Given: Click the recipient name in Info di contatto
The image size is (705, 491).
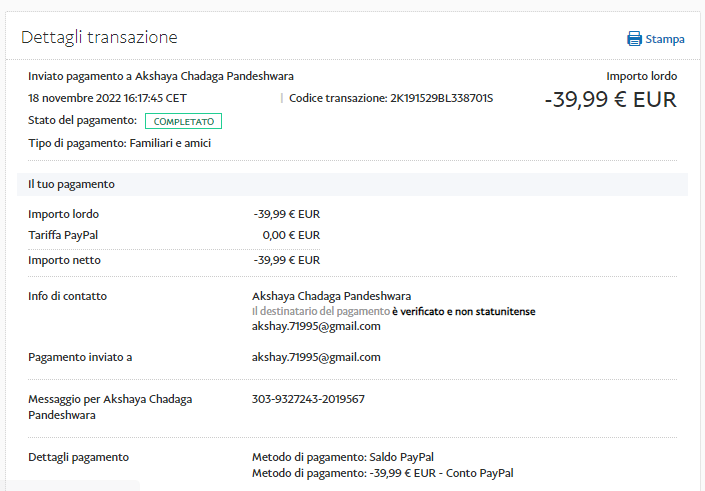Looking at the screenshot, I should [331, 296].
